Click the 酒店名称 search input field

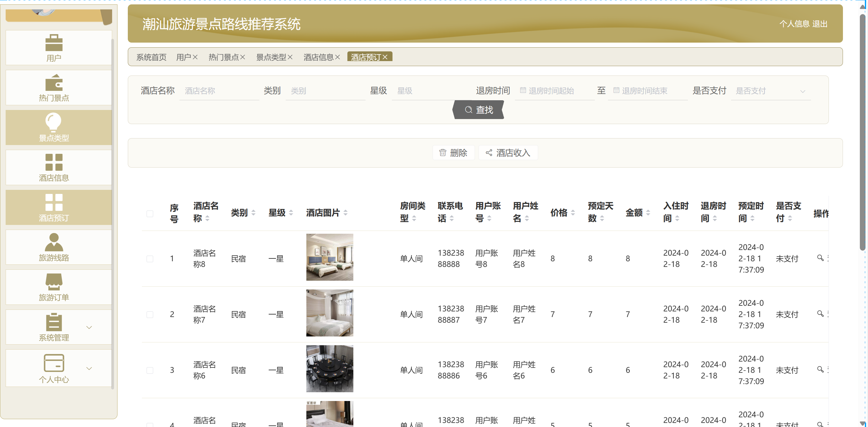219,91
